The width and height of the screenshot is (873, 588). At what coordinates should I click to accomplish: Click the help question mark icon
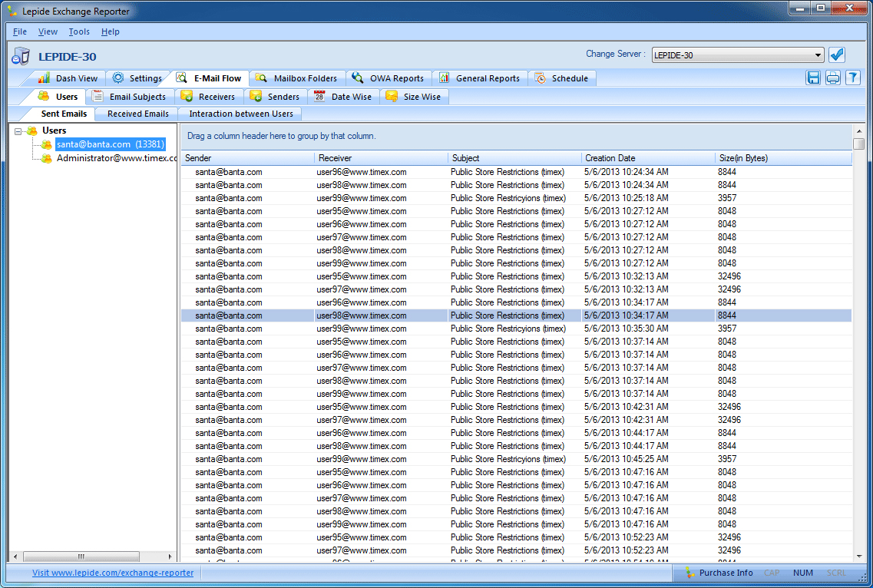tap(853, 78)
